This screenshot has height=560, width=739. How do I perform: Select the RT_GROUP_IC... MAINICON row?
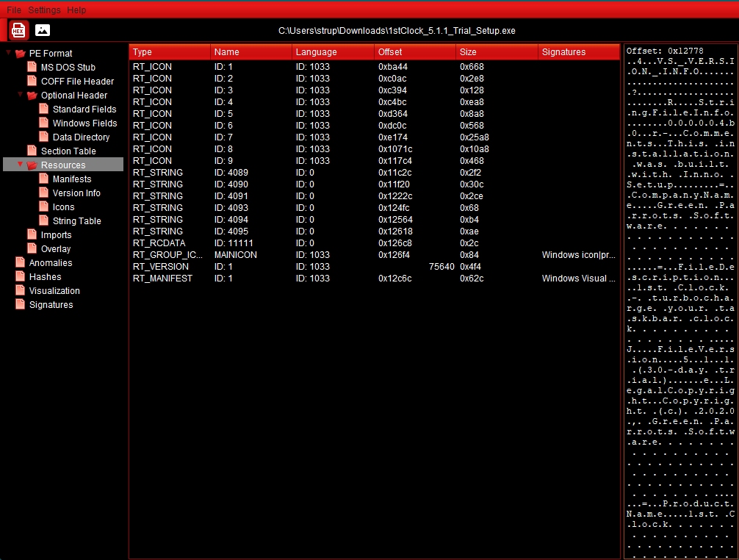[x=374, y=255]
